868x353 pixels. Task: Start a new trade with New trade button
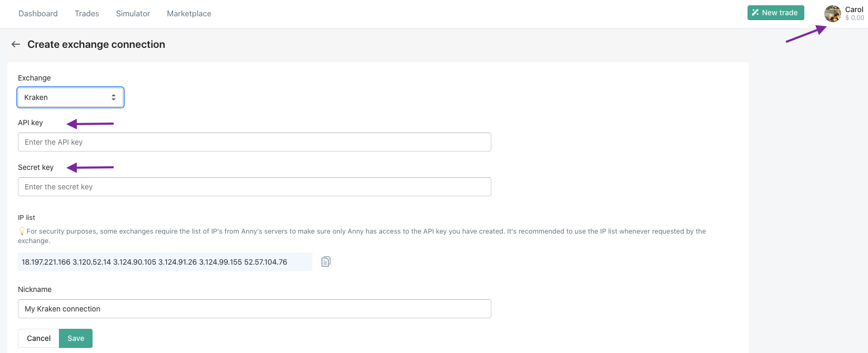point(775,13)
